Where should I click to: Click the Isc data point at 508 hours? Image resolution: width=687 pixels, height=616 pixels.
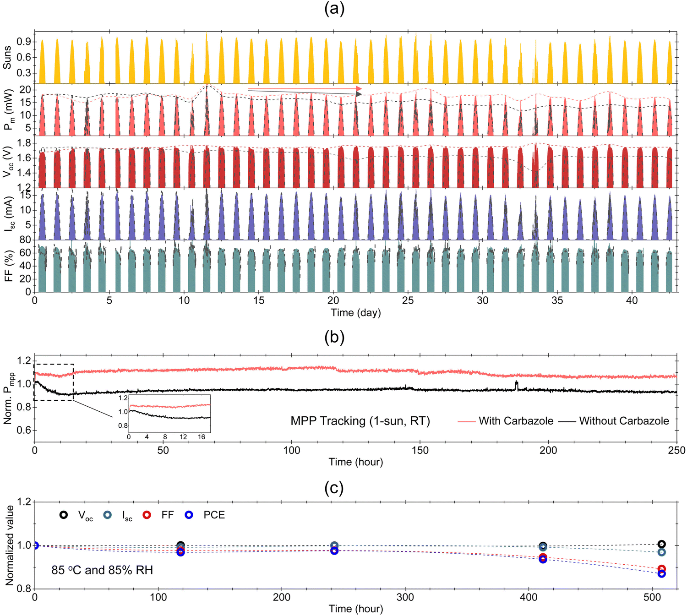click(661, 552)
